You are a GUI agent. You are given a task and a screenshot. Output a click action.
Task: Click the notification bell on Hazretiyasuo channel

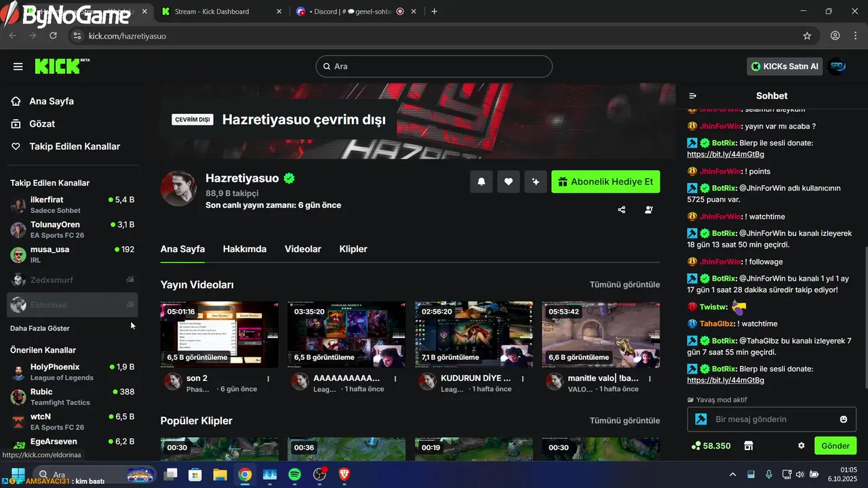pos(481,182)
